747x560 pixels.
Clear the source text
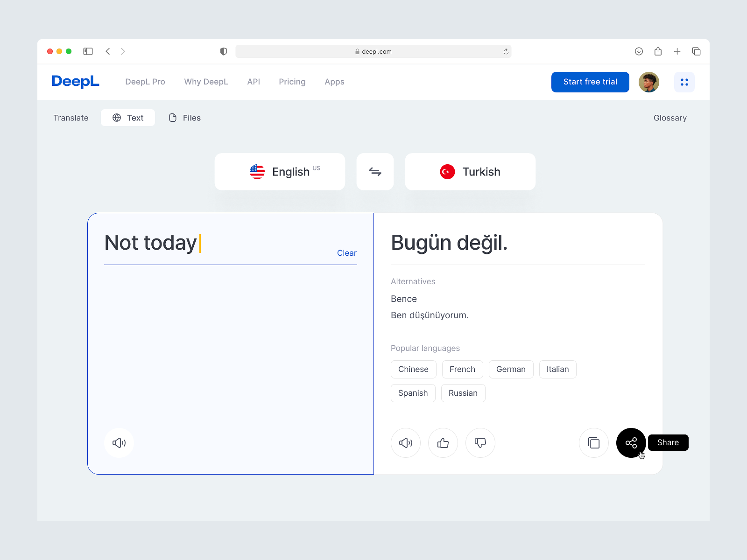point(346,253)
